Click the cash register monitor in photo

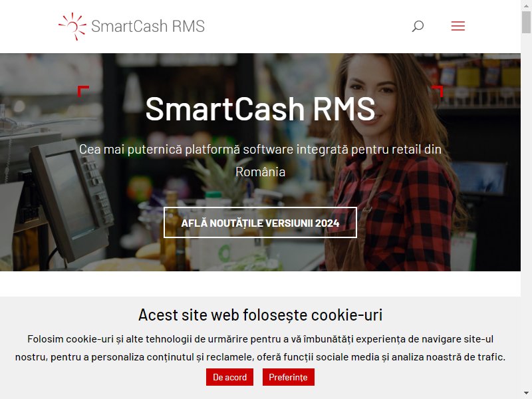(70, 200)
